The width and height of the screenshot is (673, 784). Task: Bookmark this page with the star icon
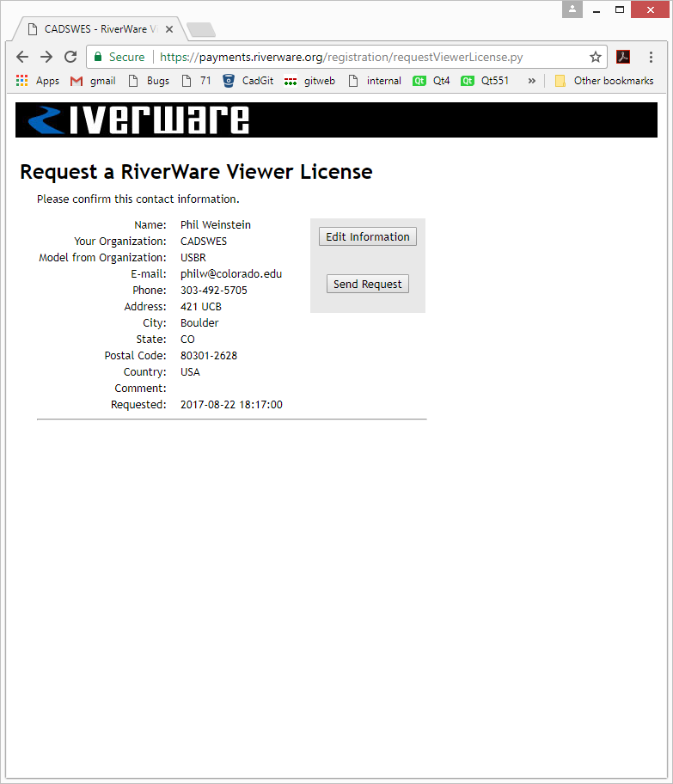[595, 57]
